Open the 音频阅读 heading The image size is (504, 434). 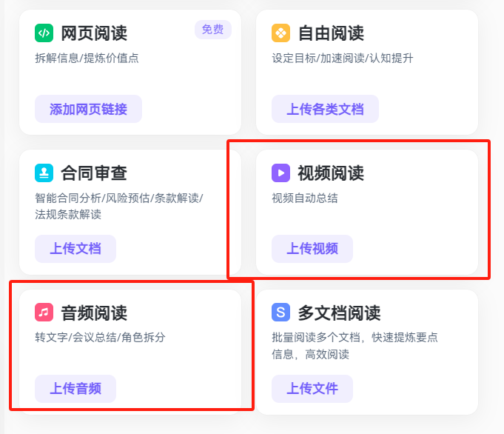(94, 313)
